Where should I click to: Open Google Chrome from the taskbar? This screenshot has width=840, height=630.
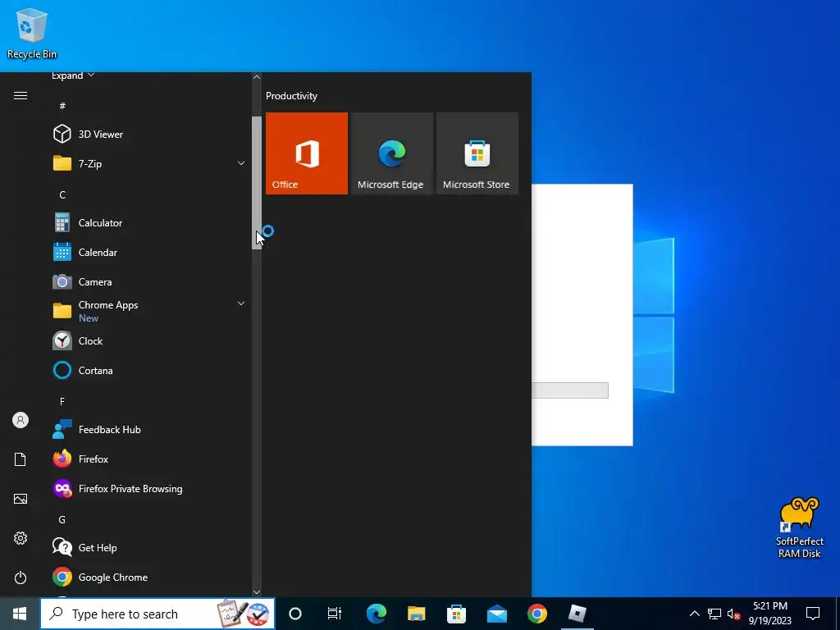pyautogui.click(x=536, y=614)
